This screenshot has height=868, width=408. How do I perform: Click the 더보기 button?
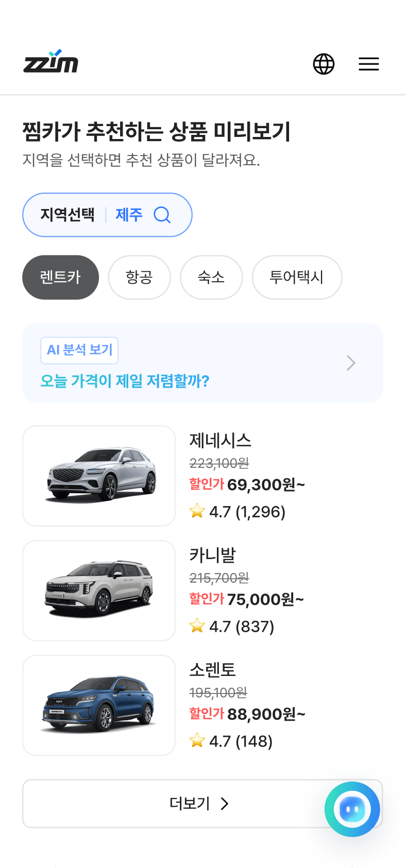pyautogui.click(x=202, y=803)
